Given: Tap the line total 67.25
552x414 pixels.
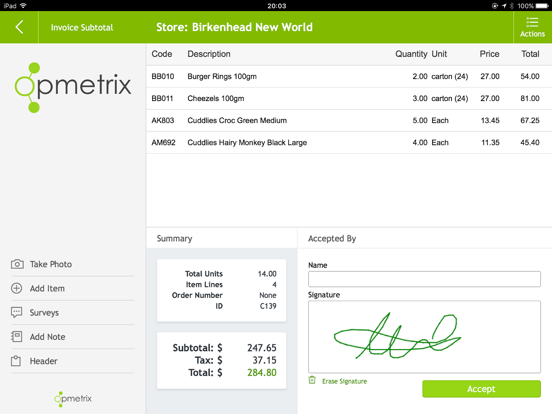Looking at the screenshot, I should pyautogui.click(x=530, y=120).
